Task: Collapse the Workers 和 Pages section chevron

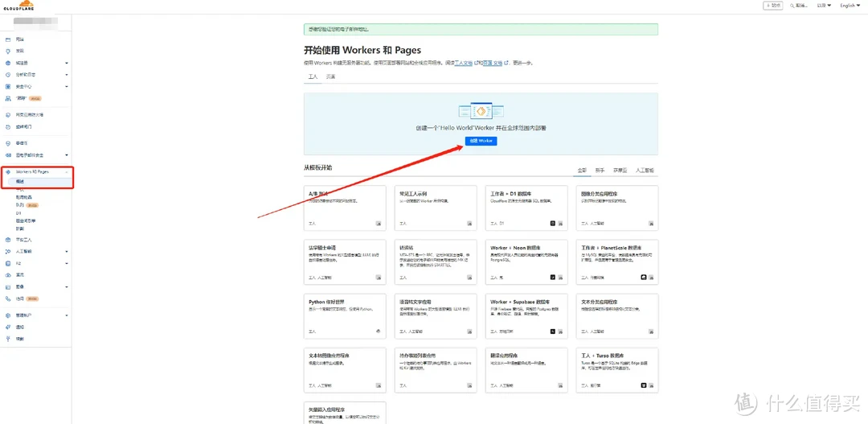Action: [67, 172]
